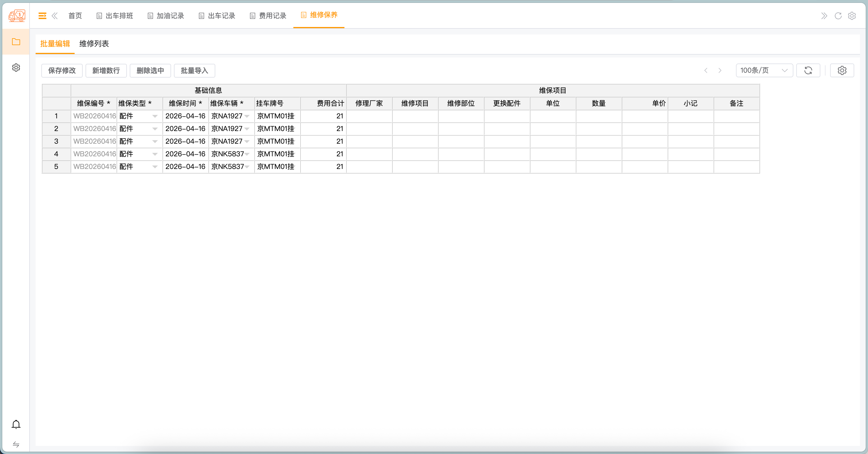Go to the next page arrow

[x=720, y=70]
